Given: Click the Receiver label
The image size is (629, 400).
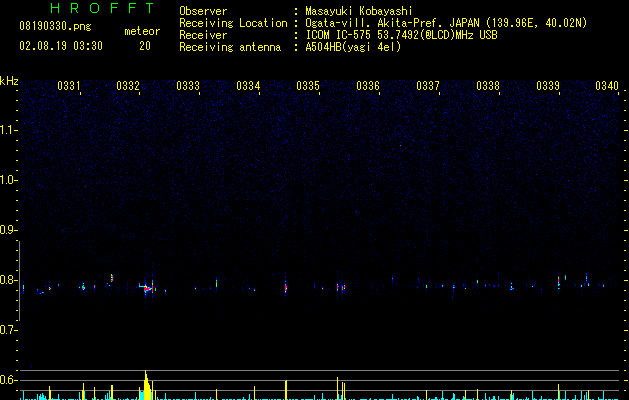Looking at the screenshot, I should point(203,35).
